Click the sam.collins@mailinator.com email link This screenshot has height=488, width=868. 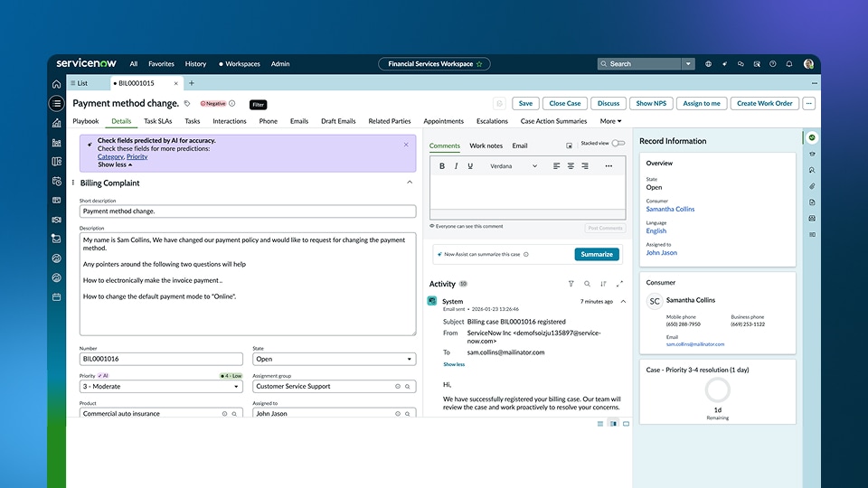pos(694,344)
